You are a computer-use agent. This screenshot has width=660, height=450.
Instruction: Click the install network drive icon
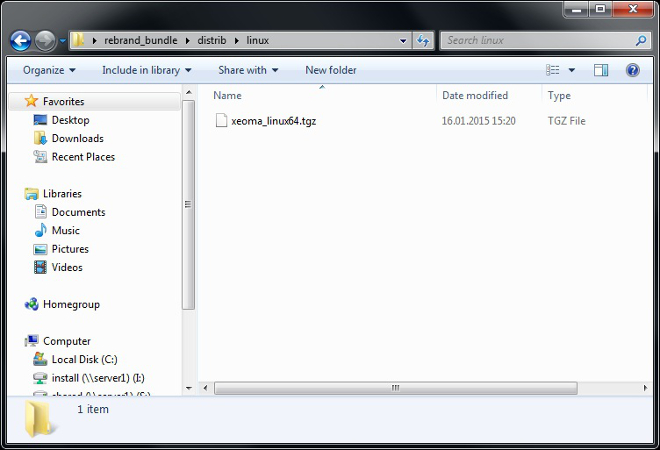40,378
